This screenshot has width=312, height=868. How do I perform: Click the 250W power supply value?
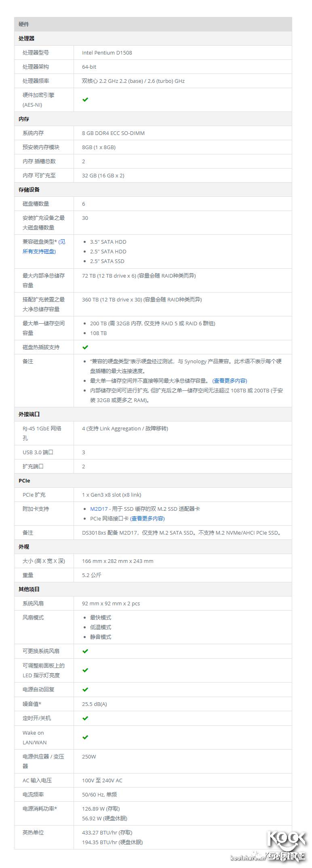pyautogui.click(x=89, y=756)
